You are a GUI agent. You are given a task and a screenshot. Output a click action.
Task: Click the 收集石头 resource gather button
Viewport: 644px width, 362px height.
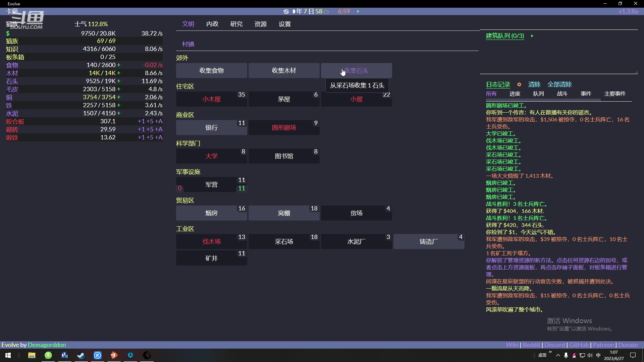(x=356, y=70)
